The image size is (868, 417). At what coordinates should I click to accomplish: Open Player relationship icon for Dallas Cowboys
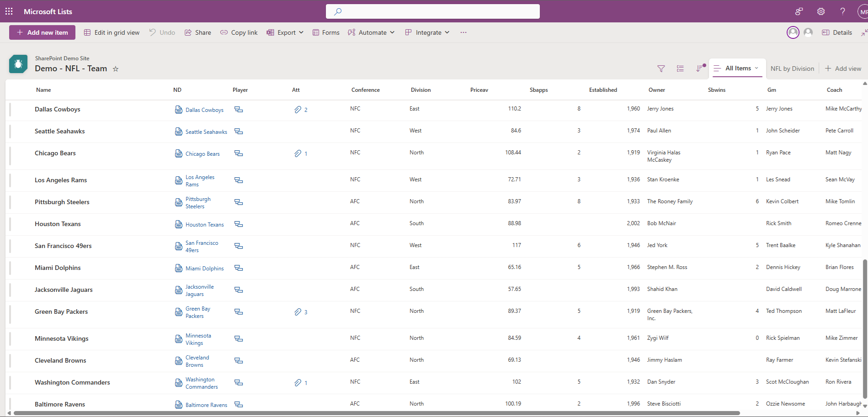[239, 110]
